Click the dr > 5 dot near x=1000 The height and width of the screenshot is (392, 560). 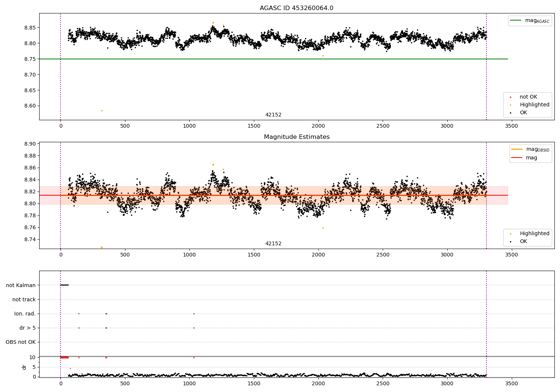(194, 328)
